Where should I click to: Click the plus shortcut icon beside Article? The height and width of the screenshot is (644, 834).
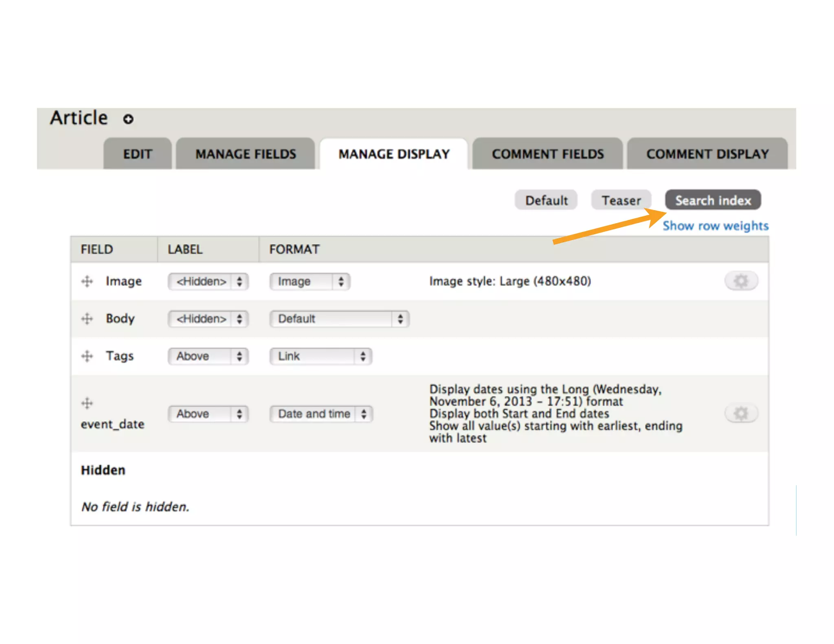pyautogui.click(x=128, y=119)
